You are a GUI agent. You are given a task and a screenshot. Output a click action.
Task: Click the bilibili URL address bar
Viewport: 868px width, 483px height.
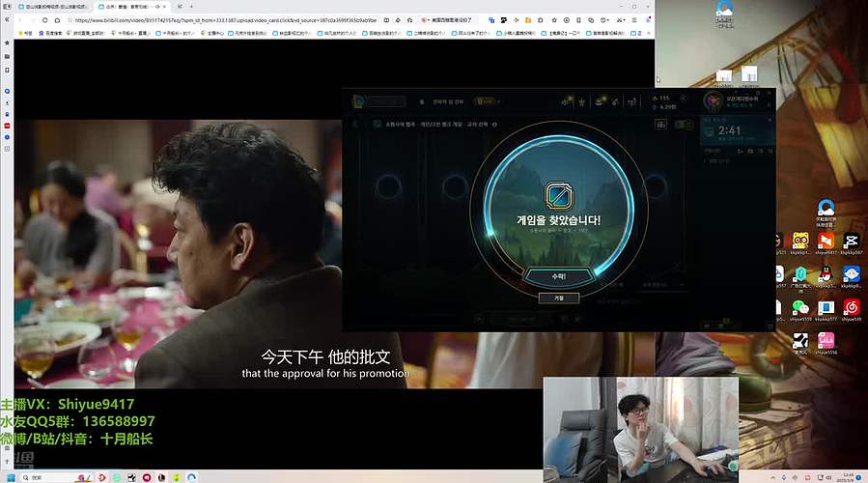[224, 20]
